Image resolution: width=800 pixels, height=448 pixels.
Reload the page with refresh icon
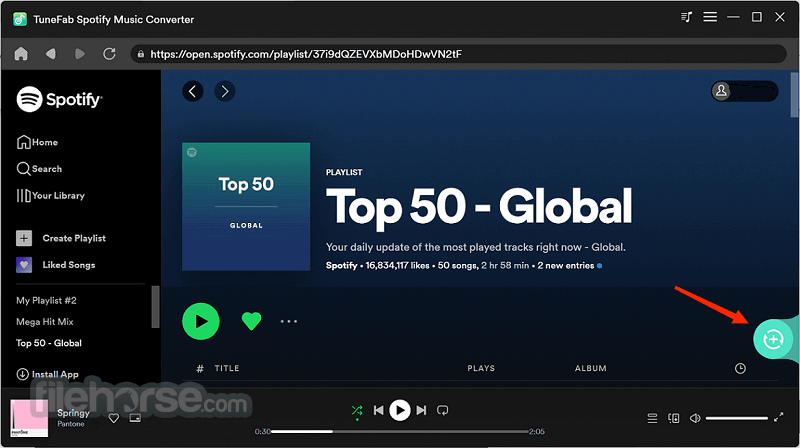(x=109, y=54)
